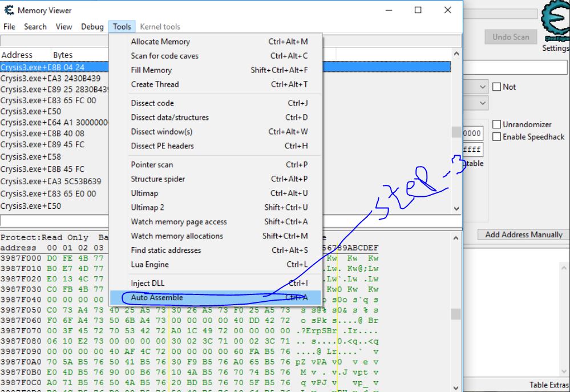This screenshot has height=392, width=570.
Task: Click hex address 3987F080
Action: [21, 341]
